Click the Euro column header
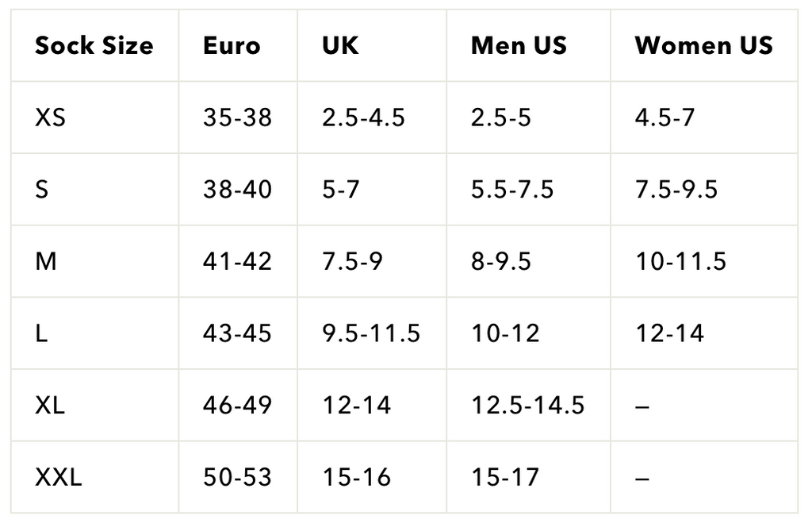 [232, 46]
